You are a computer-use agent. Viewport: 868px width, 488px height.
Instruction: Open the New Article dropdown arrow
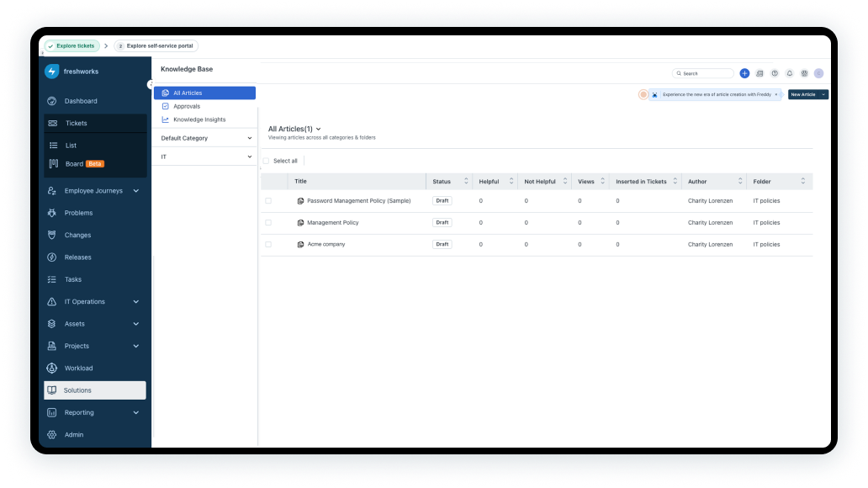(x=823, y=95)
